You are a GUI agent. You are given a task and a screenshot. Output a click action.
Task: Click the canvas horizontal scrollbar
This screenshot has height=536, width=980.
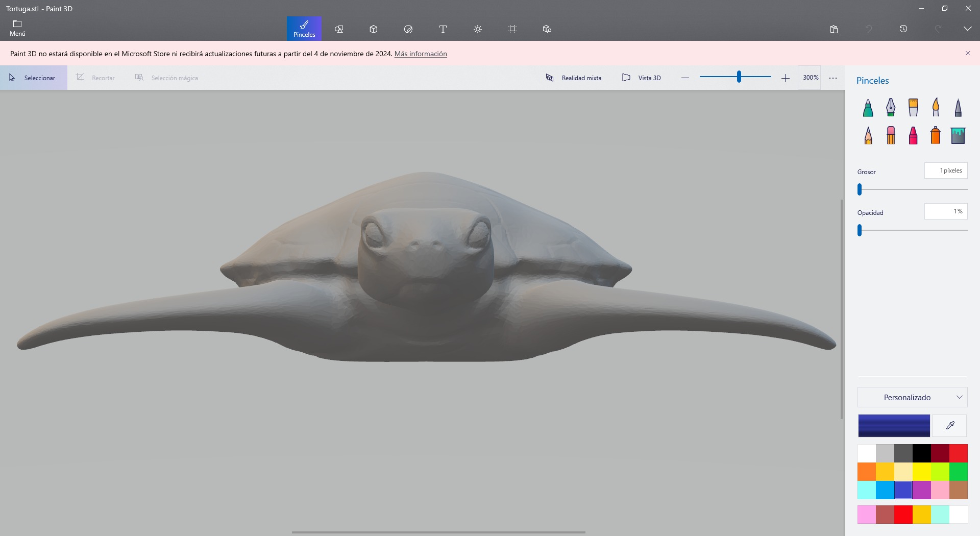pyautogui.click(x=438, y=532)
